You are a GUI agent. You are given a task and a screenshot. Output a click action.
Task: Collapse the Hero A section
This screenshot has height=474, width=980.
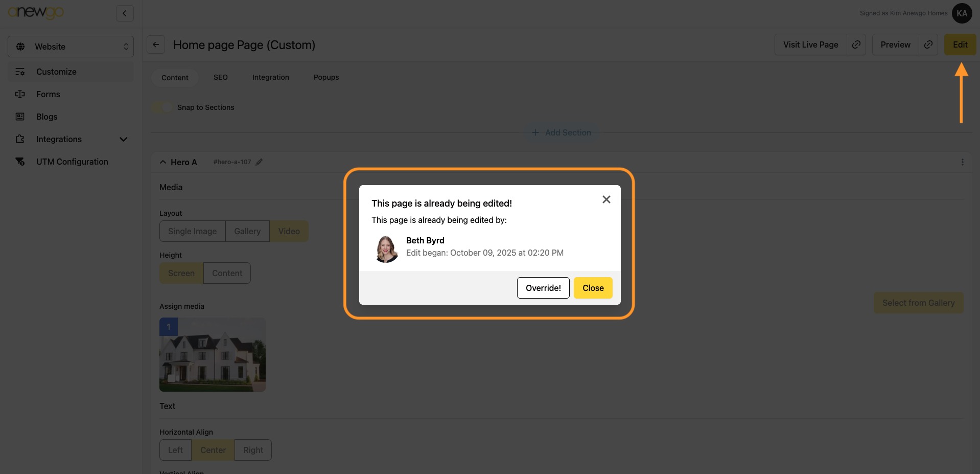(x=163, y=162)
